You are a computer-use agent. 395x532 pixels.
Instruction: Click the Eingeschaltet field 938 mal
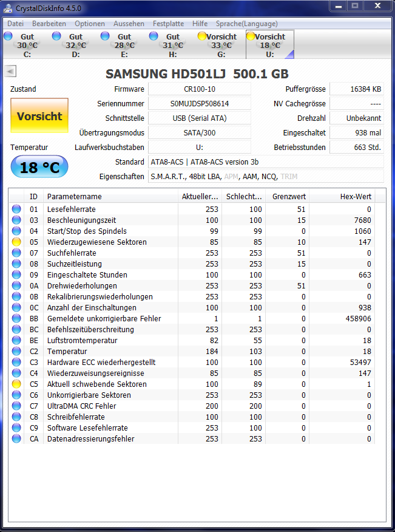pos(357,132)
